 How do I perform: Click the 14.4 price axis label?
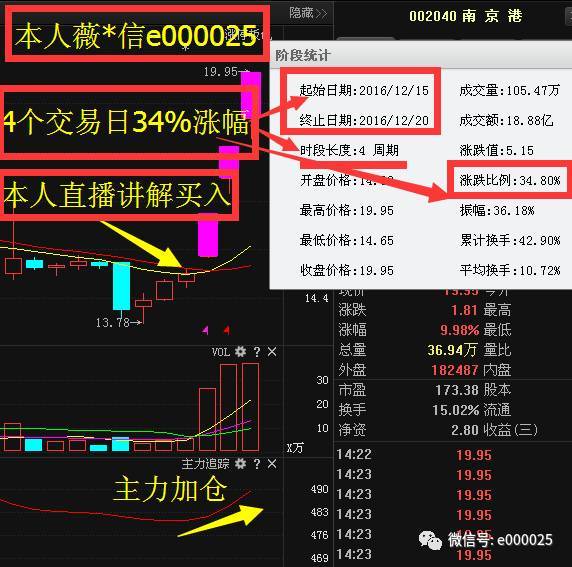pos(316,298)
